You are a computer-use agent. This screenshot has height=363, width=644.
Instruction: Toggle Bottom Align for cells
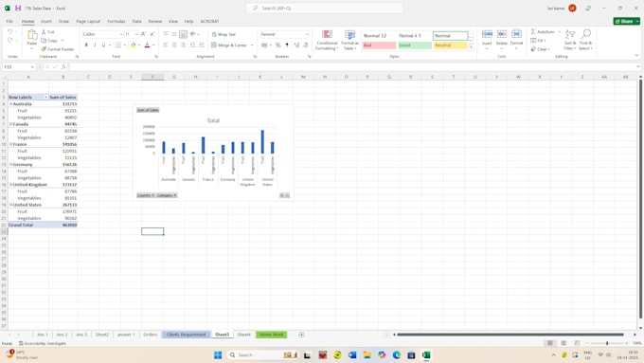click(x=183, y=34)
